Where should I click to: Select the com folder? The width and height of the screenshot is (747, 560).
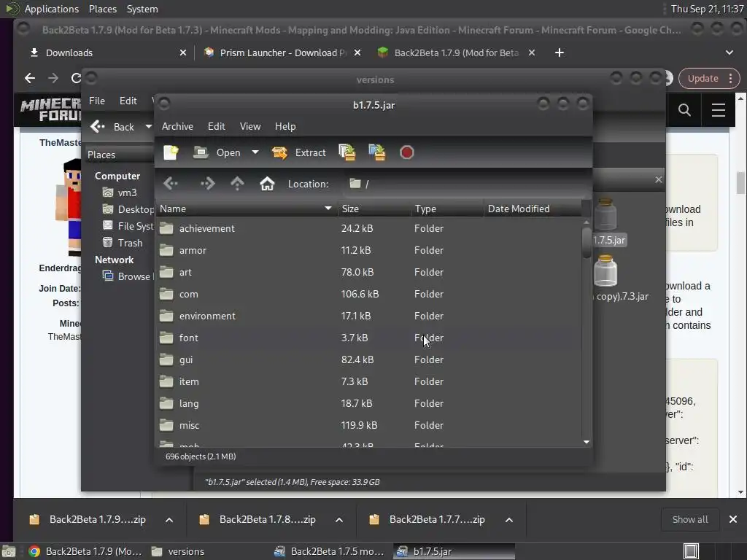pos(369,295)
